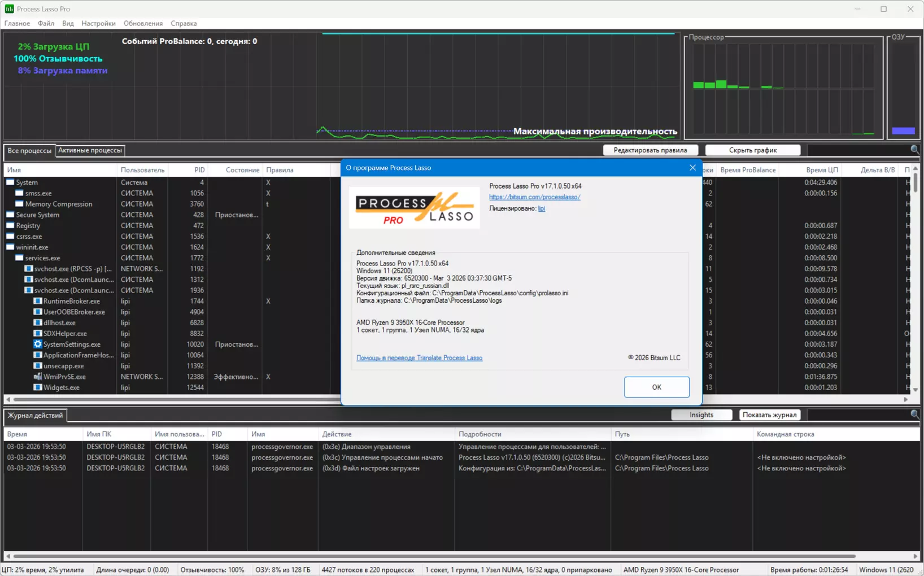Image resolution: width=924 pixels, height=576 pixels.
Task: Select the System process tree item
Action: pos(27,182)
